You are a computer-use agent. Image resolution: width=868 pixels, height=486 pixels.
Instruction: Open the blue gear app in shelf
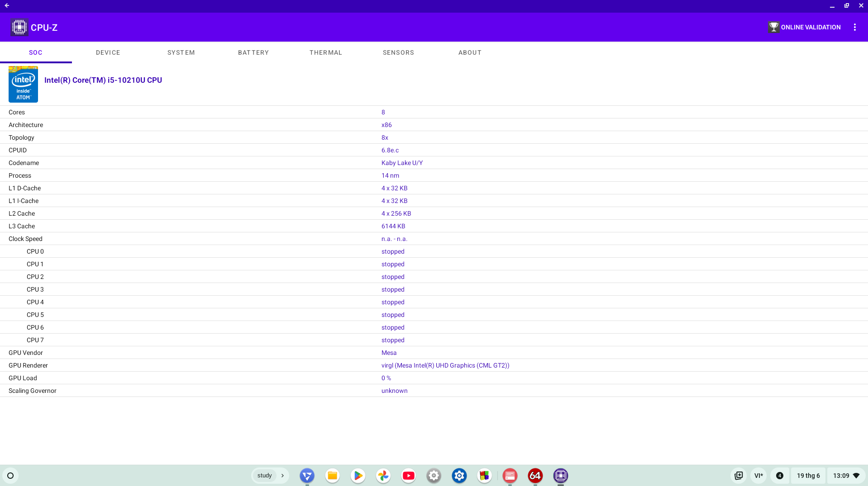point(459,476)
